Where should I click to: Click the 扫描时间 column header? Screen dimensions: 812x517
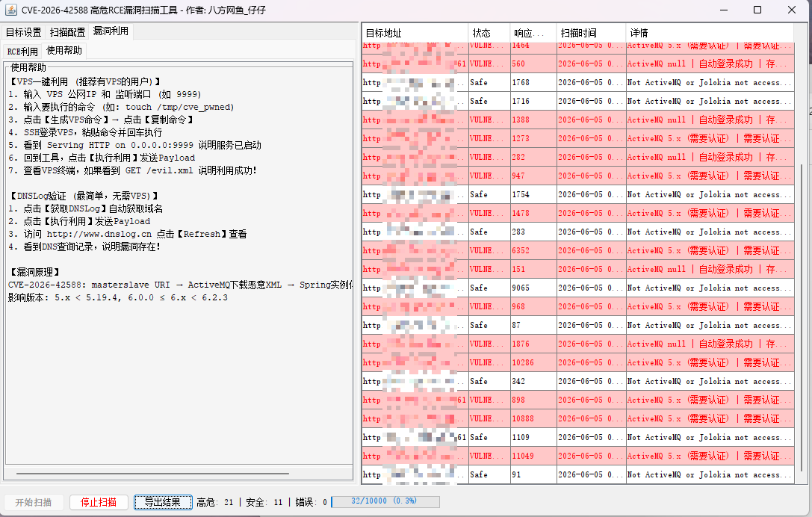pos(592,33)
